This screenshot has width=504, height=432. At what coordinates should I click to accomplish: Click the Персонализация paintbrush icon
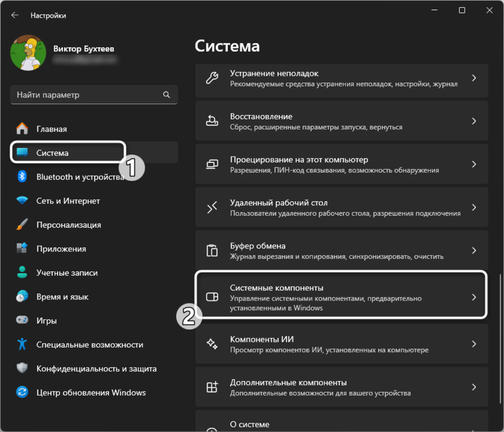(22, 225)
